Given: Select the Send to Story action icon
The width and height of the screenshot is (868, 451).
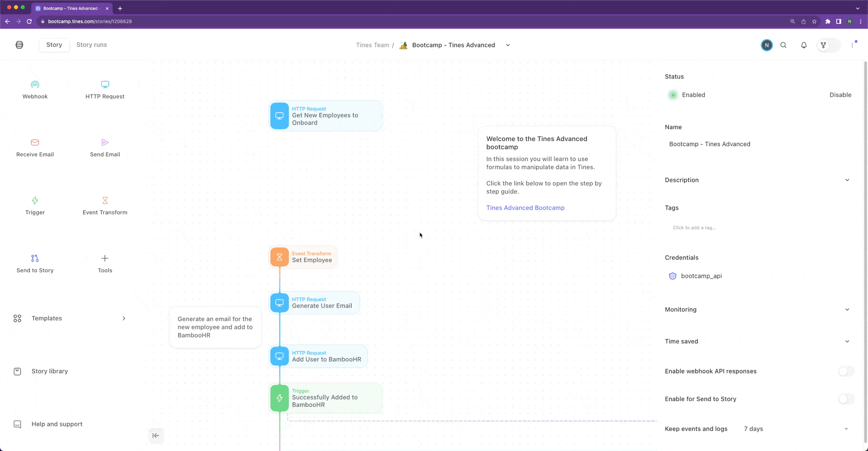Looking at the screenshot, I should (x=35, y=258).
